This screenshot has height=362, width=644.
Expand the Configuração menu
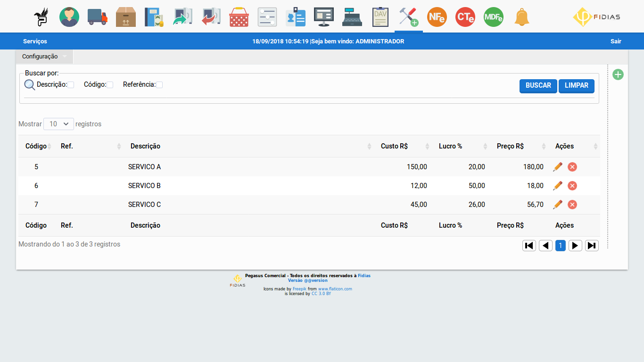coord(44,57)
